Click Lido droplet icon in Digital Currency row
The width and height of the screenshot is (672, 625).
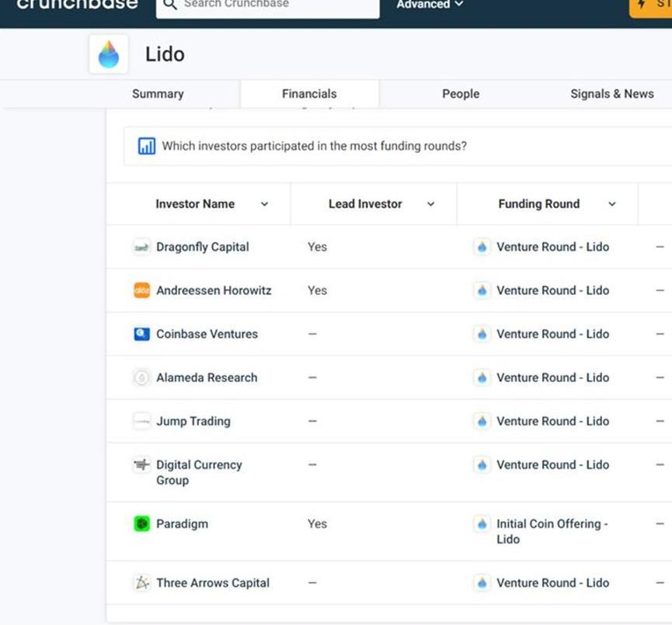(x=482, y=465)
